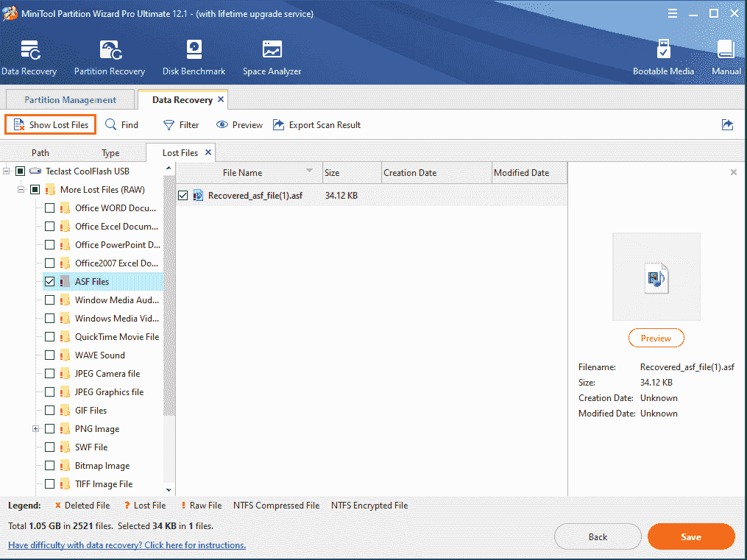The width and height of the screenshot is (747, 560).
Task: Create Bootable Media
Action: [663, 58]
